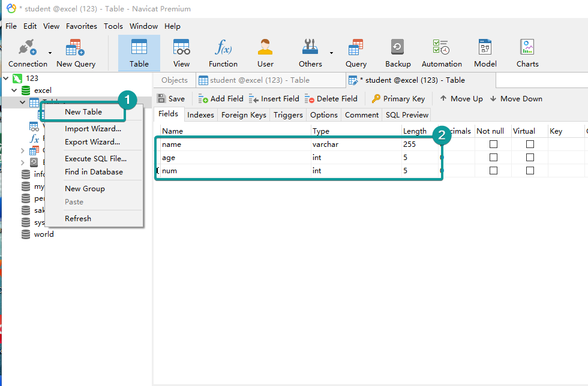The image size is (588, 386).
Task: Click the Length cell of name field
Action: point(417,144)
